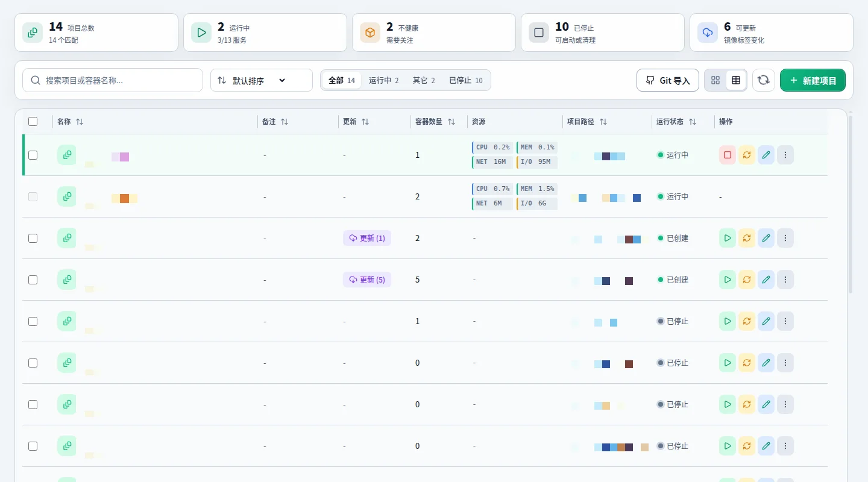Image resolution: width=868 pixels, height=482 pixels.
Task: Edit the project showing CPU 0.2%
Action: tap(766, 155)
